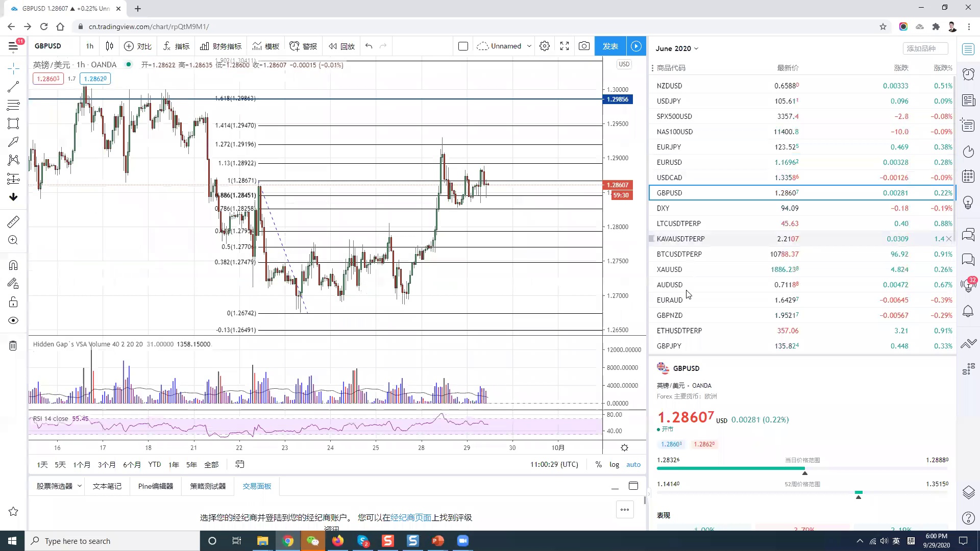
Task: Toggle the hide all drawings eye icon
Action: pos(13,320)
